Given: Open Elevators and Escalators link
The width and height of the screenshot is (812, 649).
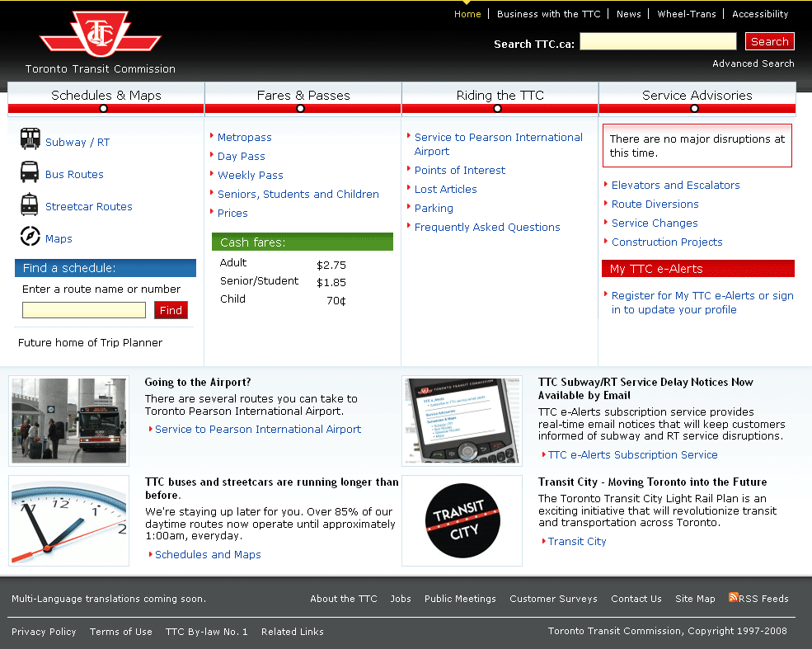Looking at the screenshot, I should tap(675, 185).
